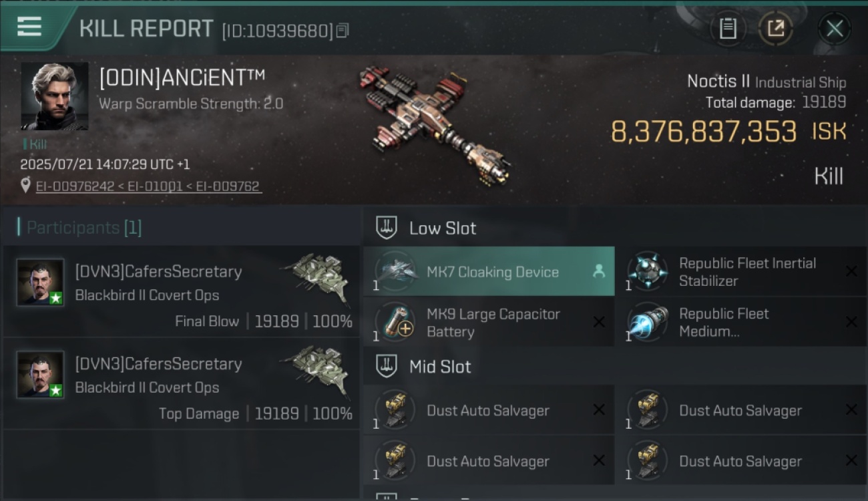
Task: Click the clipboard icon in header
Action: click(x=728, y=29)
